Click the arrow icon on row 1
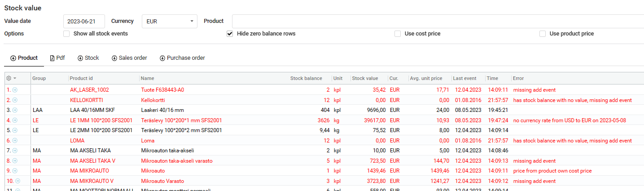644x191 pixels. 14,90
